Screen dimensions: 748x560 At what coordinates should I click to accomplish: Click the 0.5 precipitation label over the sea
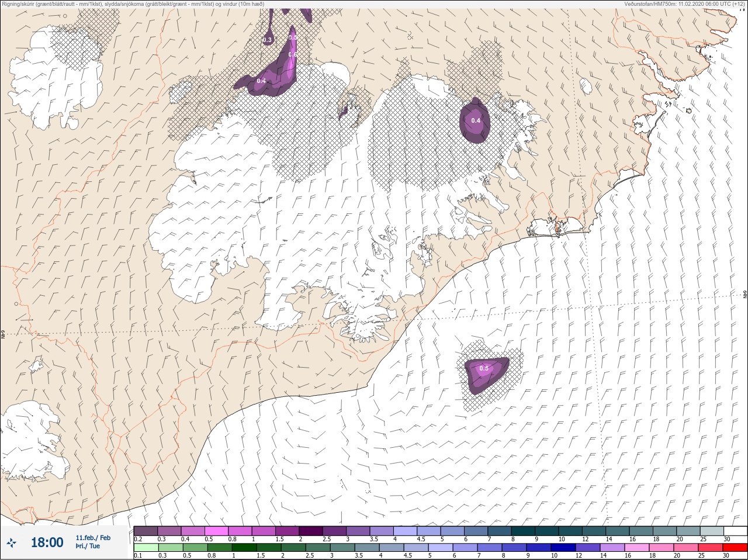[484, 368]
